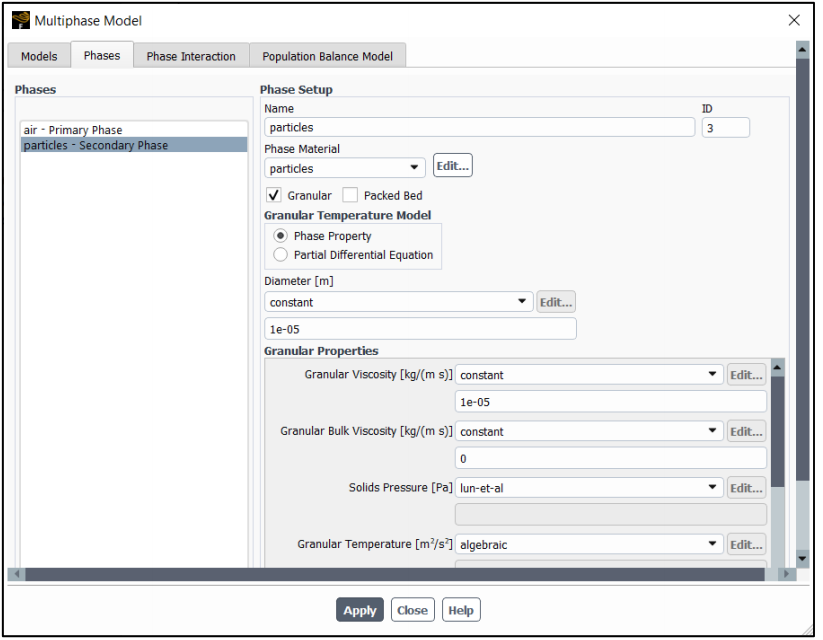Viewport: 823px width, 640px height.
Task: Click the Fluent logo icon in title bar
Action: point(20,20)
